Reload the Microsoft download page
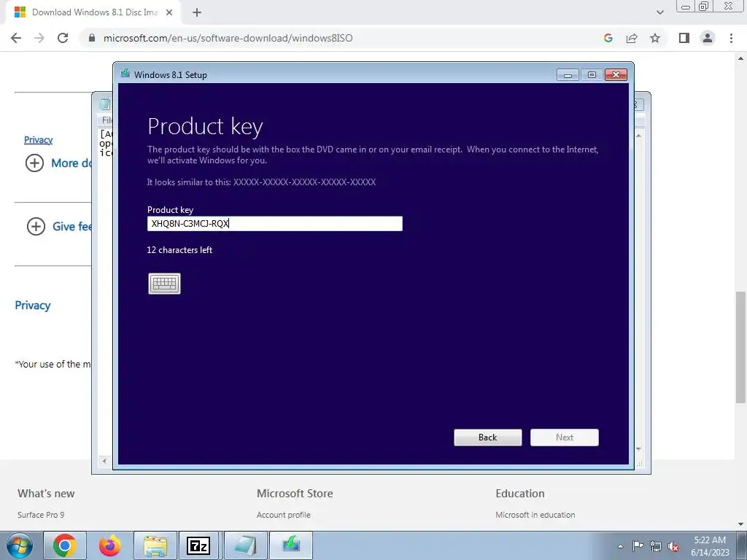Screen dimensions: 747x560 (63, 38)
